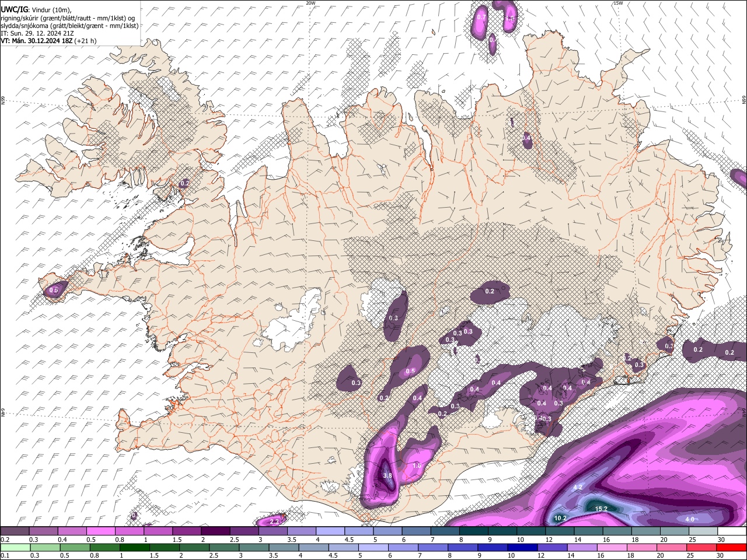Click the 15.2 precipitation maximum offshore
The width and height of the screenshot is (747, 560).
point(601,509)
